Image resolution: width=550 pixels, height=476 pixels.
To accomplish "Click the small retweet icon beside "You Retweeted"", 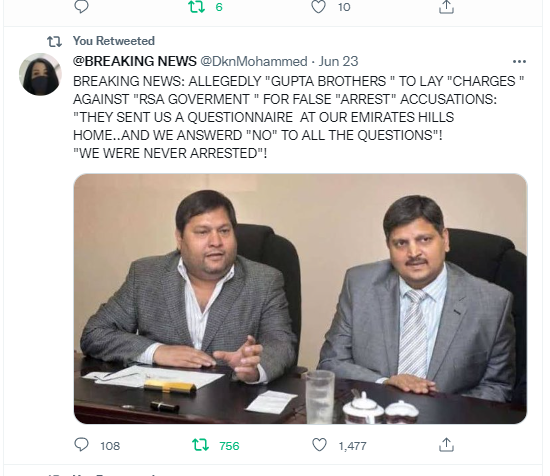I will tap(54, 42).
